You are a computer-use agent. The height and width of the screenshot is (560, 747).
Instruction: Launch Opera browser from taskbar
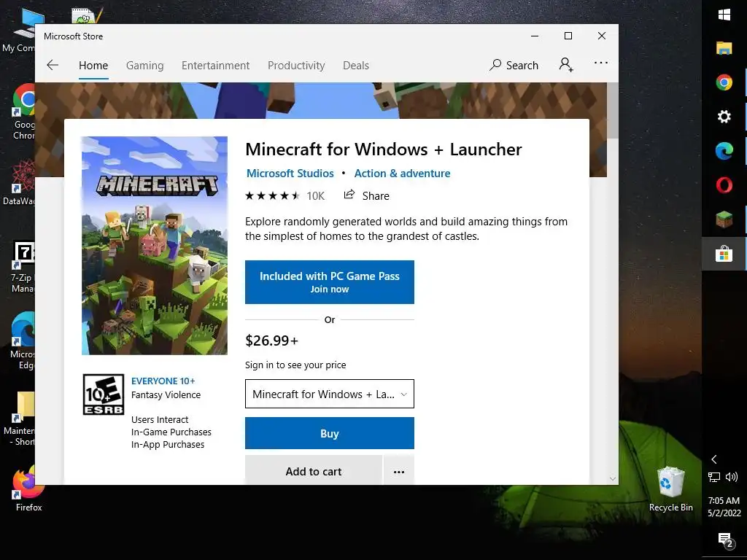pos(724,185)
